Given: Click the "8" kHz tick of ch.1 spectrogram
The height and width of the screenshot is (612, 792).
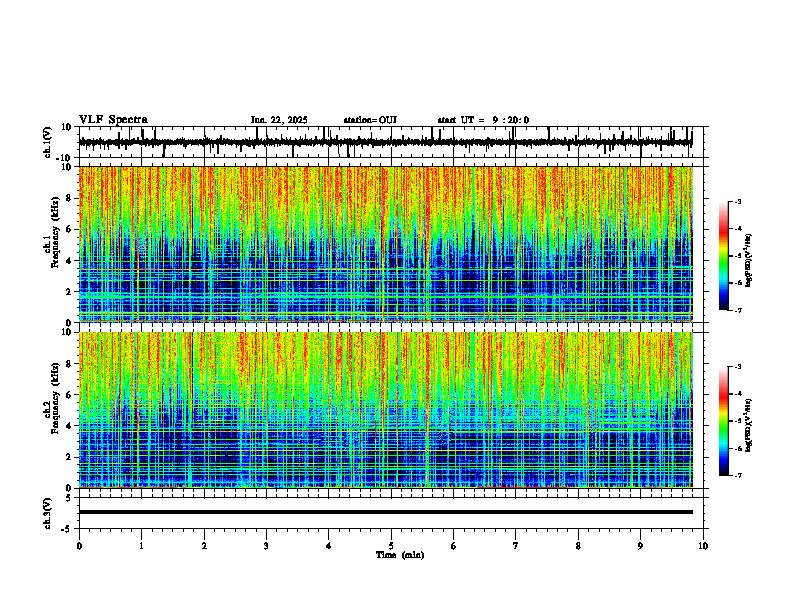Looking at the screenshot, I should pos(70,198).
